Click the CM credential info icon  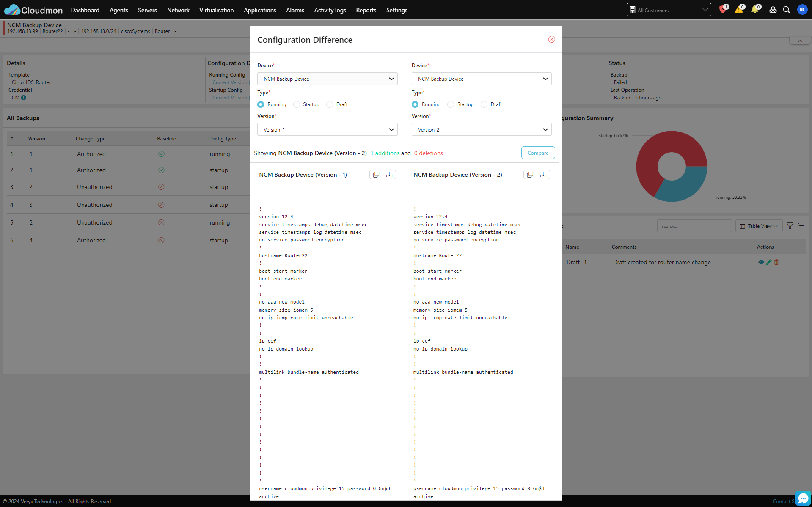pyautogui.click(x=24, y=98)
